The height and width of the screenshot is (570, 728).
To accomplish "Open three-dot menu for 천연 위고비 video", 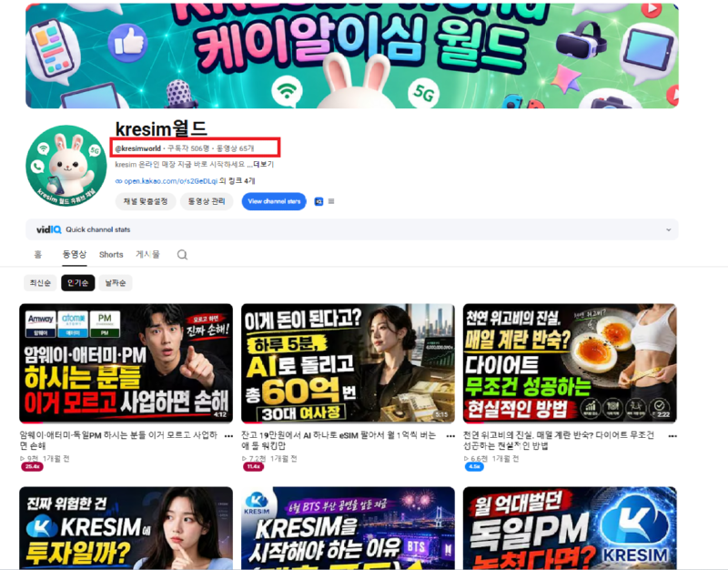I will click(x=672, y=436).
